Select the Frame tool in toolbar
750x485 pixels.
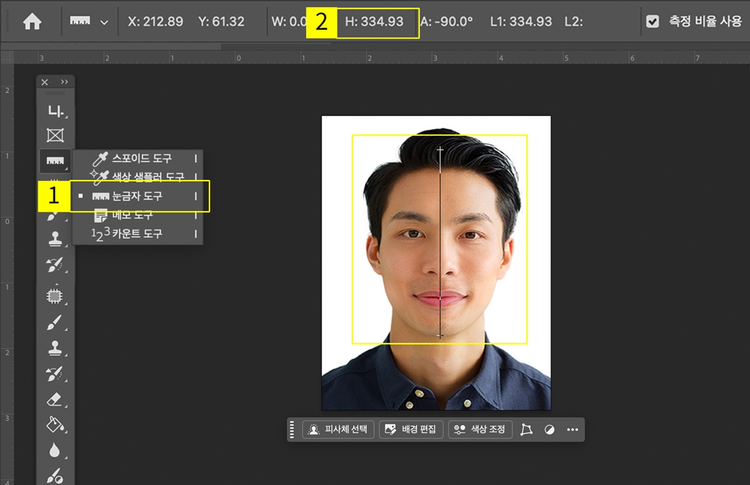(x=54, y=134)
